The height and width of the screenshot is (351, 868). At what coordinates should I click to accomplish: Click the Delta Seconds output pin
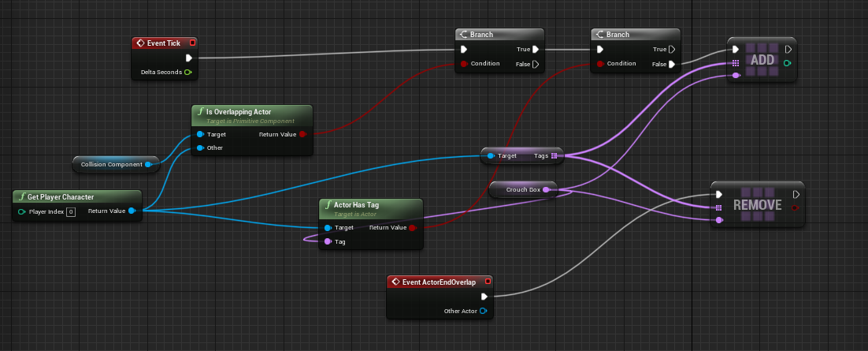pyautogui.click(x=188, y=73)
